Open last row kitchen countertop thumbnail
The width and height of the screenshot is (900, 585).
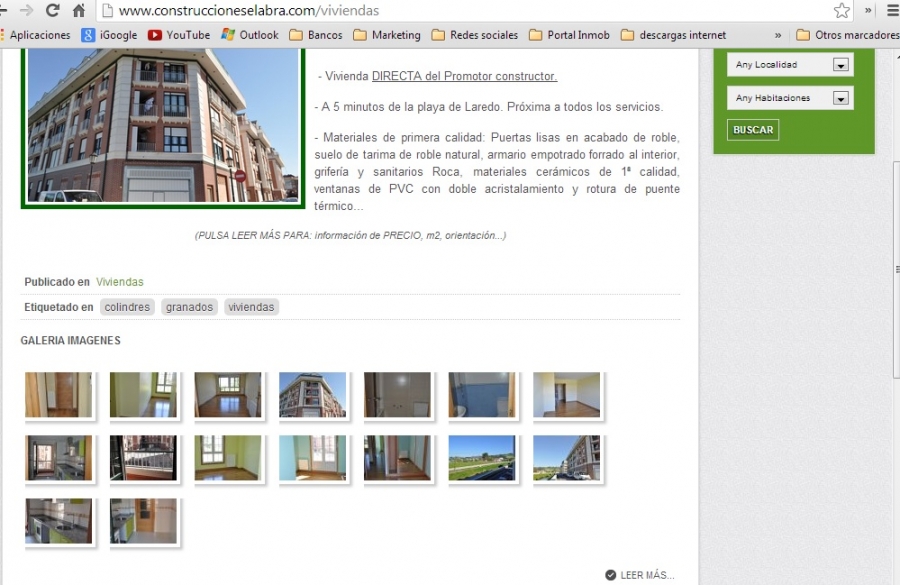[59, 521]
